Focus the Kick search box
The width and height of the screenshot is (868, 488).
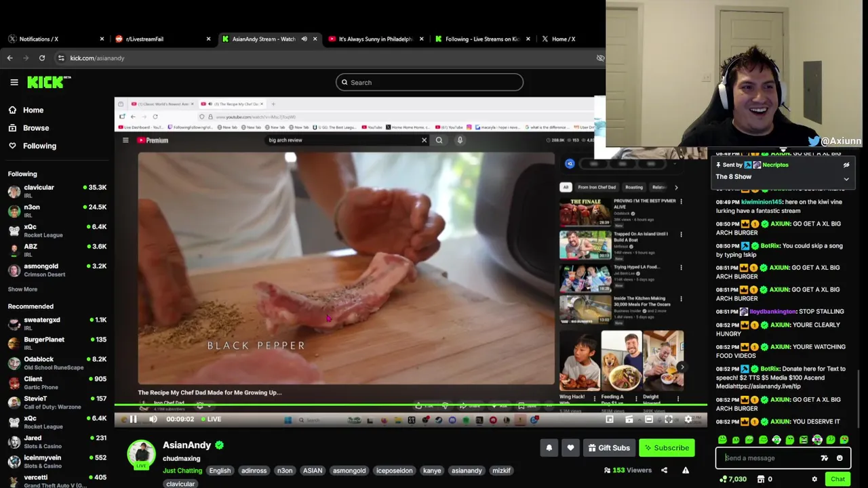[429, 83]
